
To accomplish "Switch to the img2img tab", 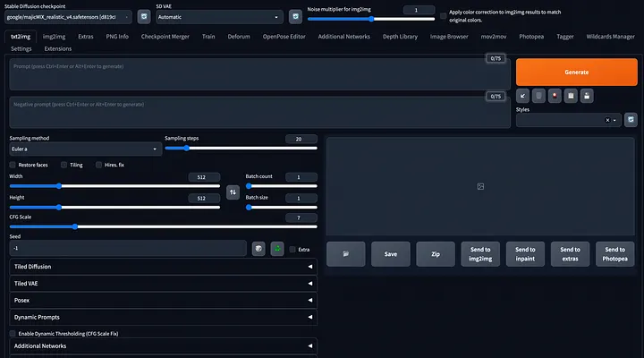I will point(55,37).
